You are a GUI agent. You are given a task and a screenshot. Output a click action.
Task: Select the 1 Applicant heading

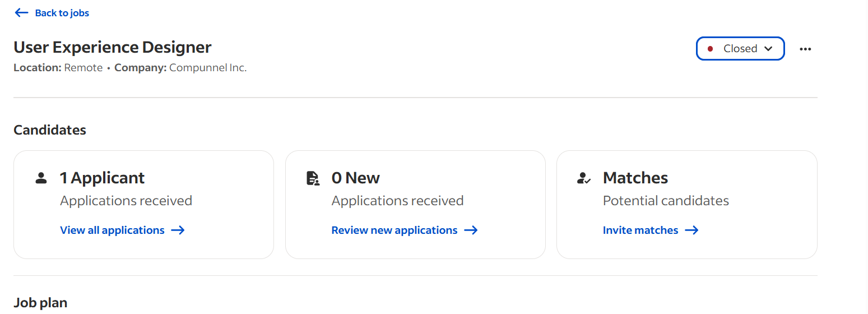(102, 178)
